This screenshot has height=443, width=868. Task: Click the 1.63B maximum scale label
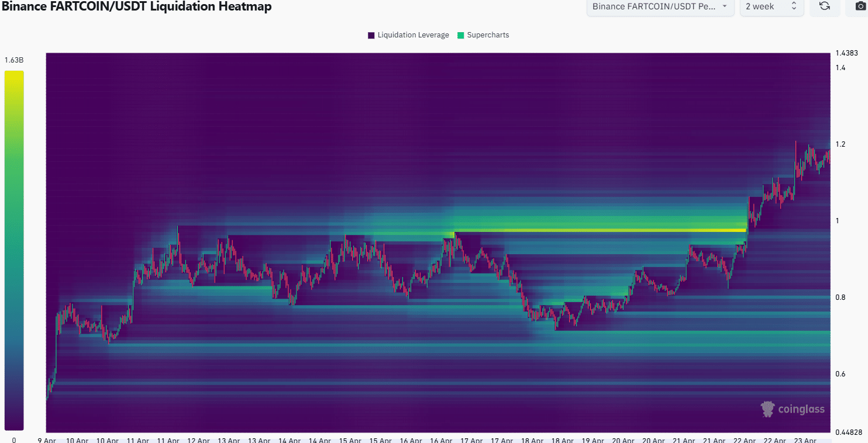click(14, 60)
